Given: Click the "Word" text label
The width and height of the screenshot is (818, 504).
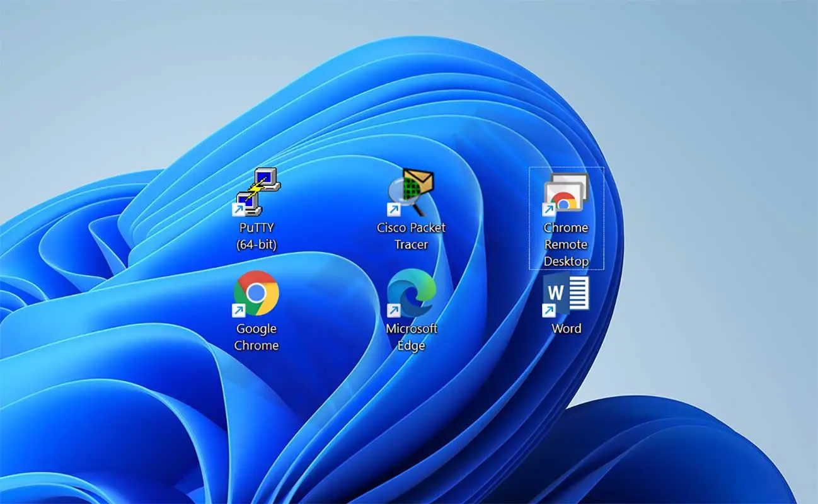Looking at the screenshot, I should [x=566, y=329].
